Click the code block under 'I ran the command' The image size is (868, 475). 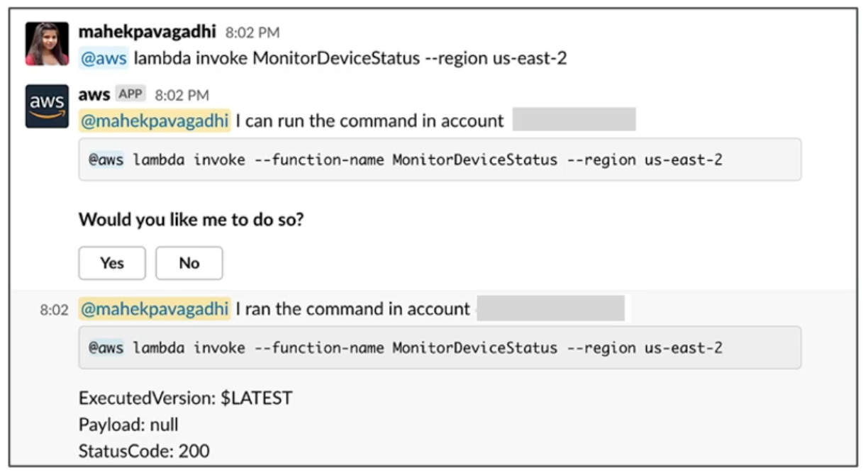[440, 347]
